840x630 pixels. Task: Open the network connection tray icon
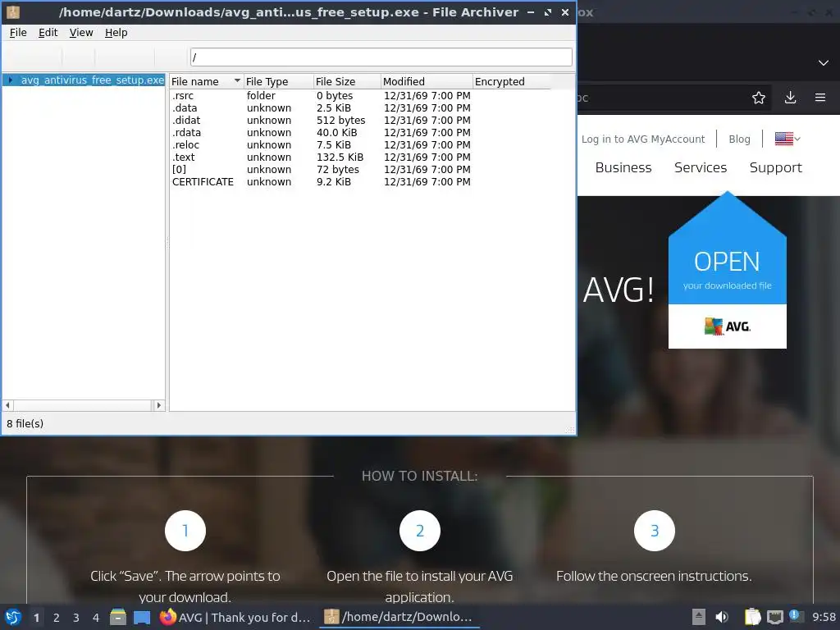(x=774, y=617)
